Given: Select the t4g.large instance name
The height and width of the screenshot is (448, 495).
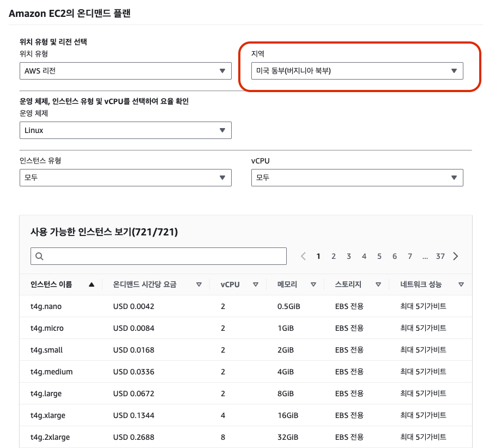Looking at the screenshot, I should click(46, 393).
